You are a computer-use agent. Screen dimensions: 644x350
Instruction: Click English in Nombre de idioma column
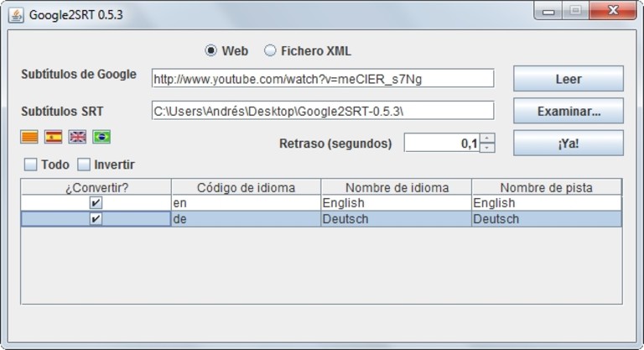[397, 203]
